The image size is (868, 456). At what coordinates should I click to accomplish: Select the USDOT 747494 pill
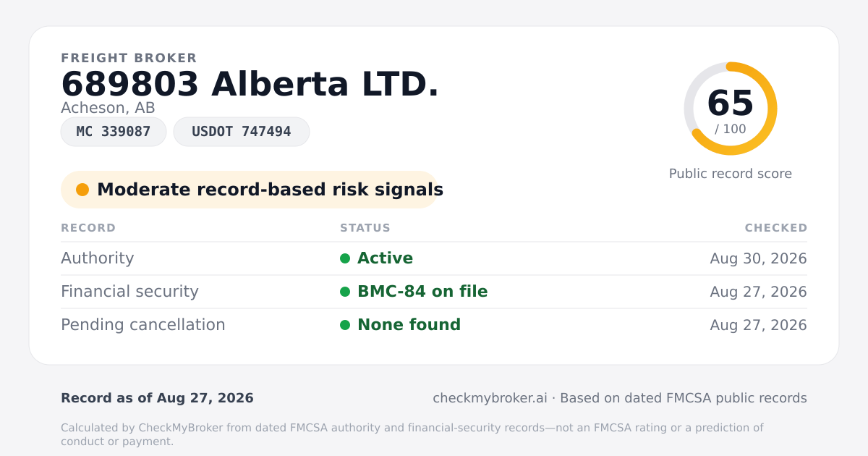click(x=242, y=132)
